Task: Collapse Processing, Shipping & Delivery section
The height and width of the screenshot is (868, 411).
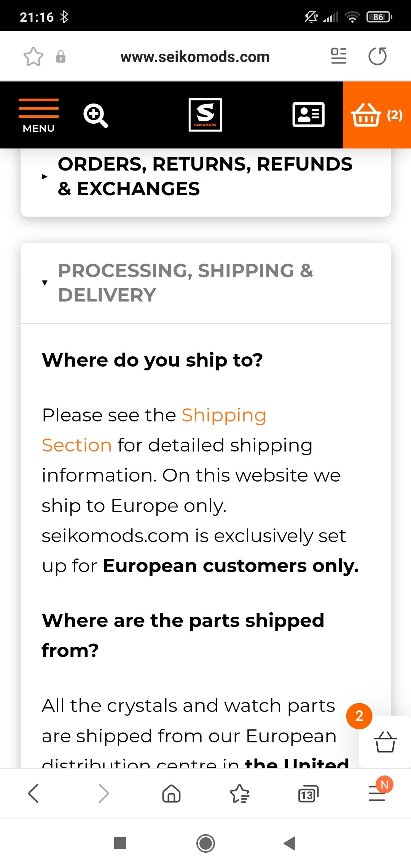Action: pyautogui.click(x=205, y=283)
